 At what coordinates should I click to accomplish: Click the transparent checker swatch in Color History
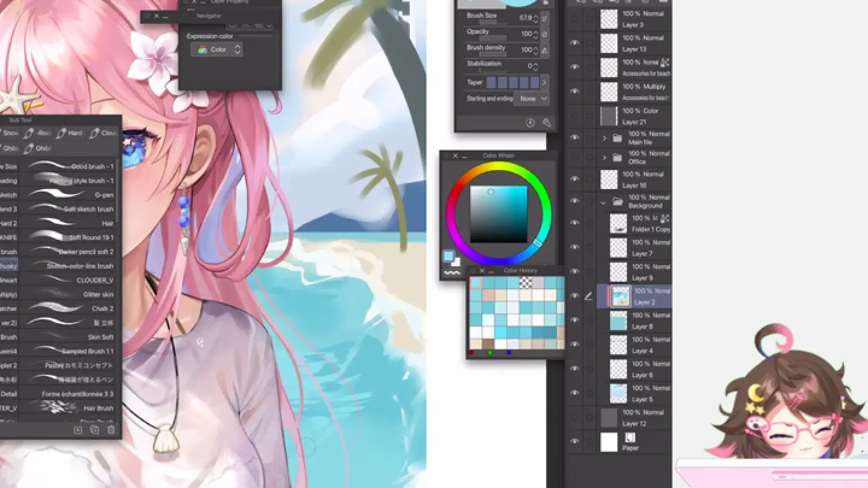pyautogui.click(x=526, y=283)
